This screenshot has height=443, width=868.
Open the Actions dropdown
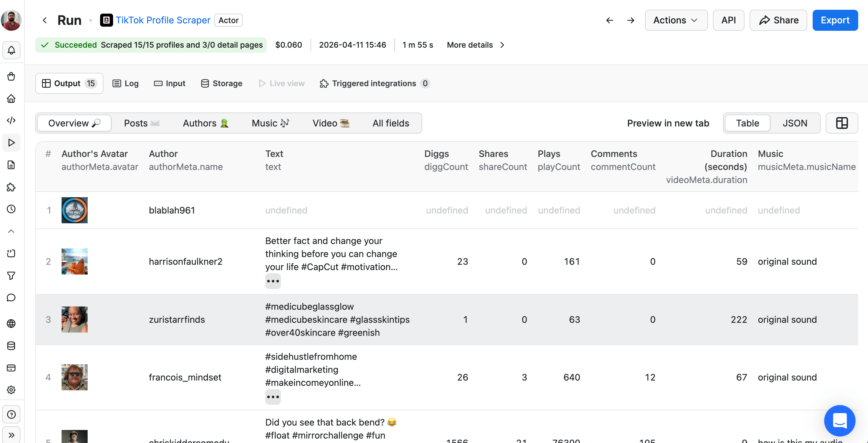coord(676,20)
